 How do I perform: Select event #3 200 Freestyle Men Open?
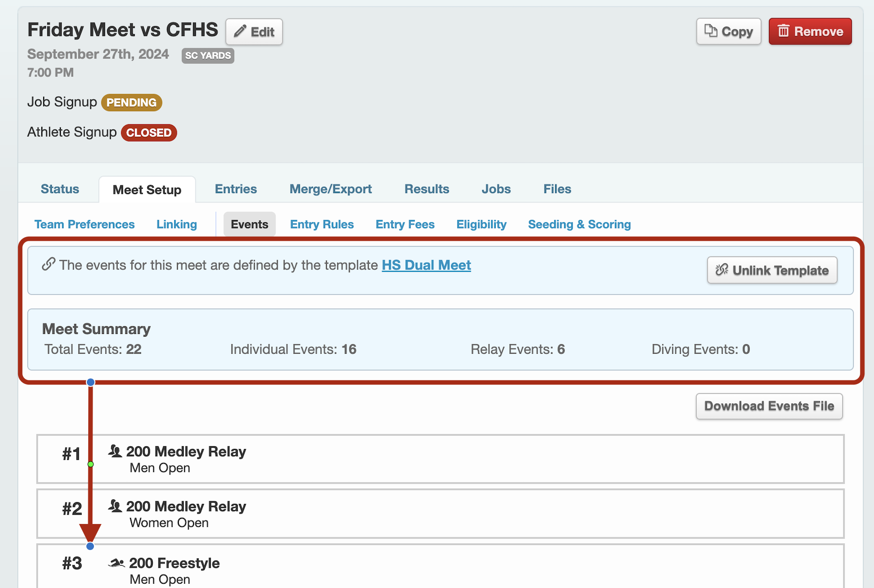pos(440,566)
